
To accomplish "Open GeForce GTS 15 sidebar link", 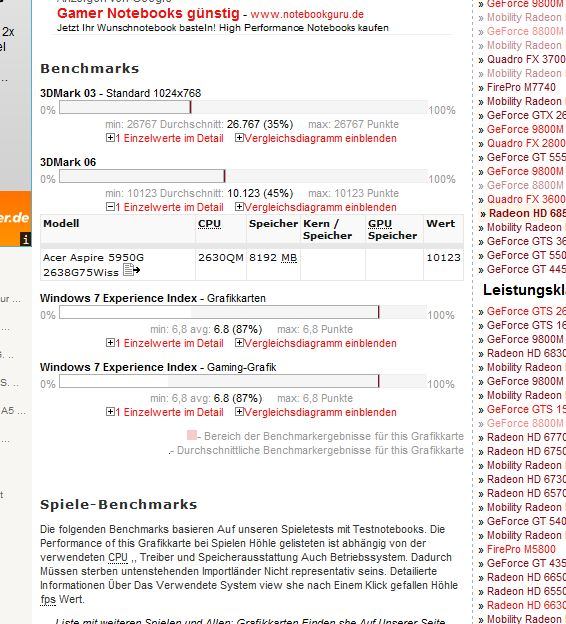I will click(x=526, y=409).
